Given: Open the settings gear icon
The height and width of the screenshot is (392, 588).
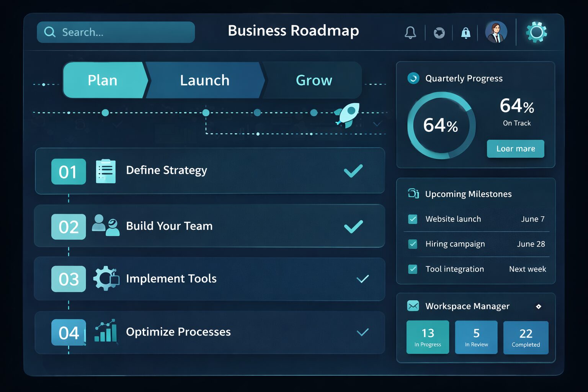Looking at the screenshot, I should click(x=536, y=32).
